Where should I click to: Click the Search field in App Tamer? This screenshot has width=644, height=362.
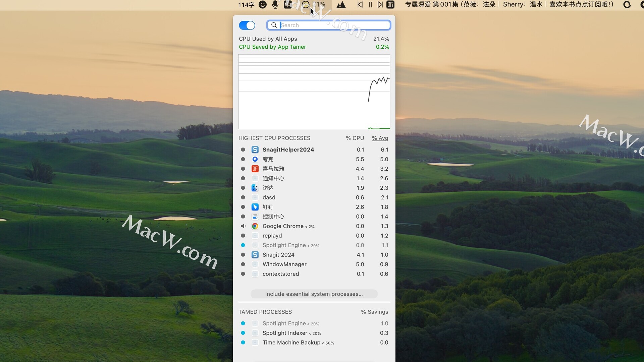coord(329,25)
